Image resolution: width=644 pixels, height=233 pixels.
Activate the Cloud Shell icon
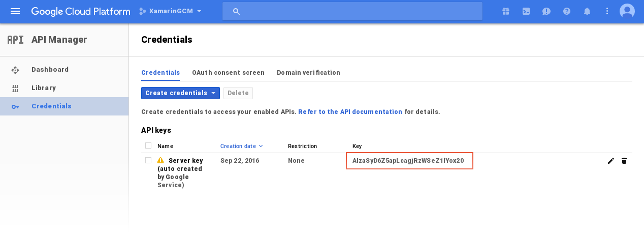point(526,11)
